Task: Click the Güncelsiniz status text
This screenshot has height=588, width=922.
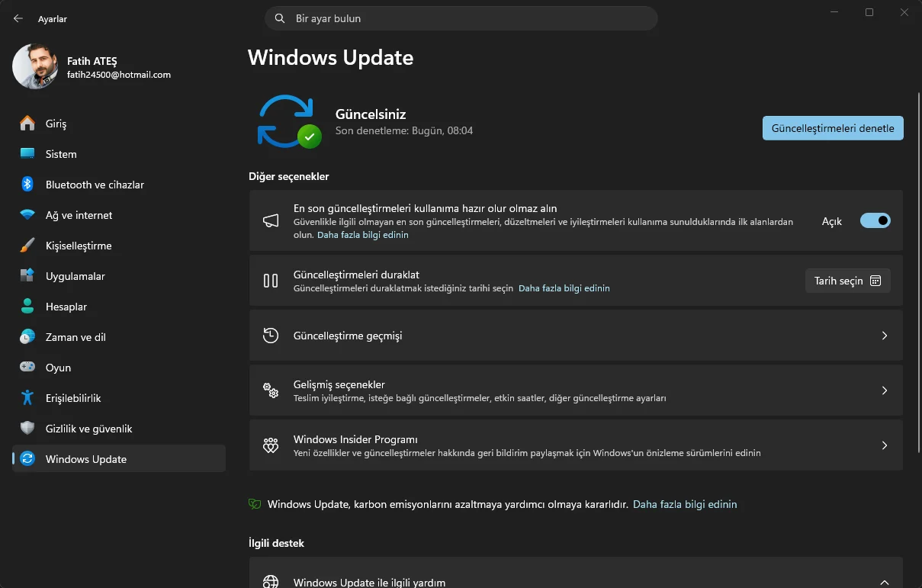Action: pyautogui.click(x=371, y=114)
